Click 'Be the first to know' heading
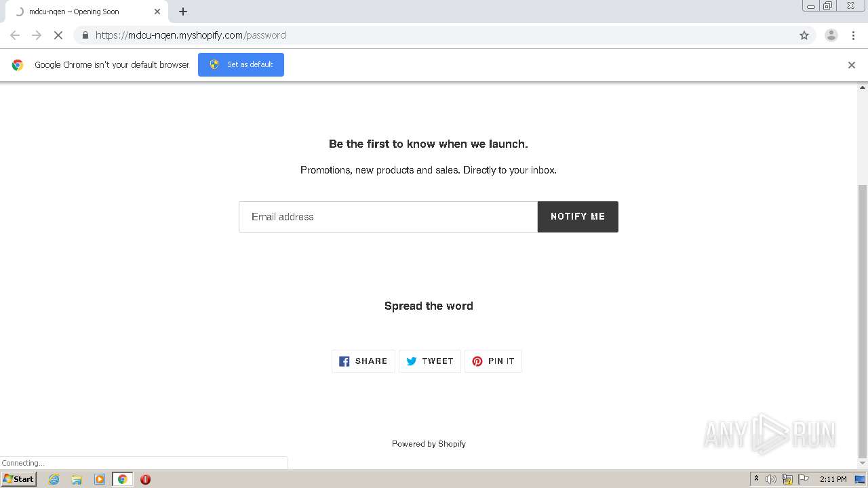This screenshot has width=868, height=488. click(x=429, y=144)
